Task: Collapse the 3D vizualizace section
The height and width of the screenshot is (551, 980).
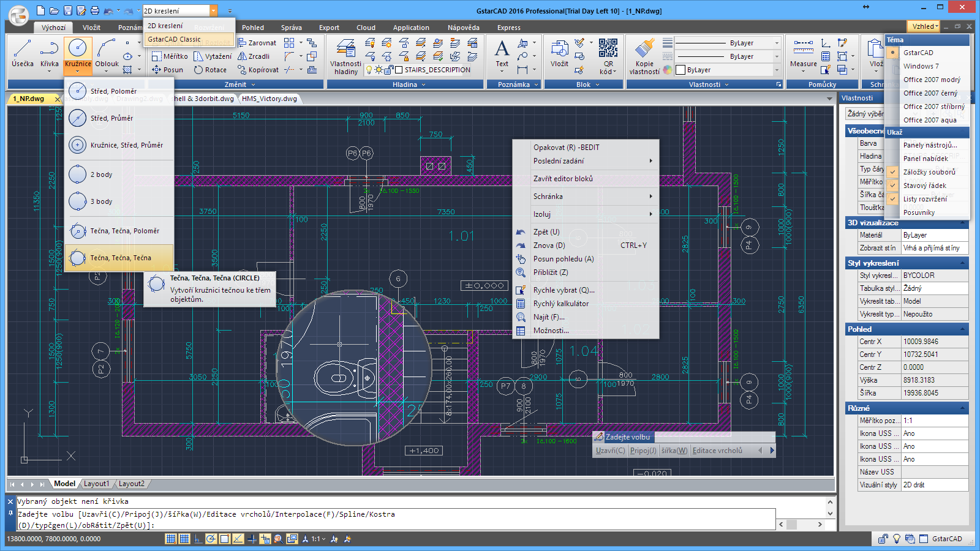Action: [x=963, y=223]
